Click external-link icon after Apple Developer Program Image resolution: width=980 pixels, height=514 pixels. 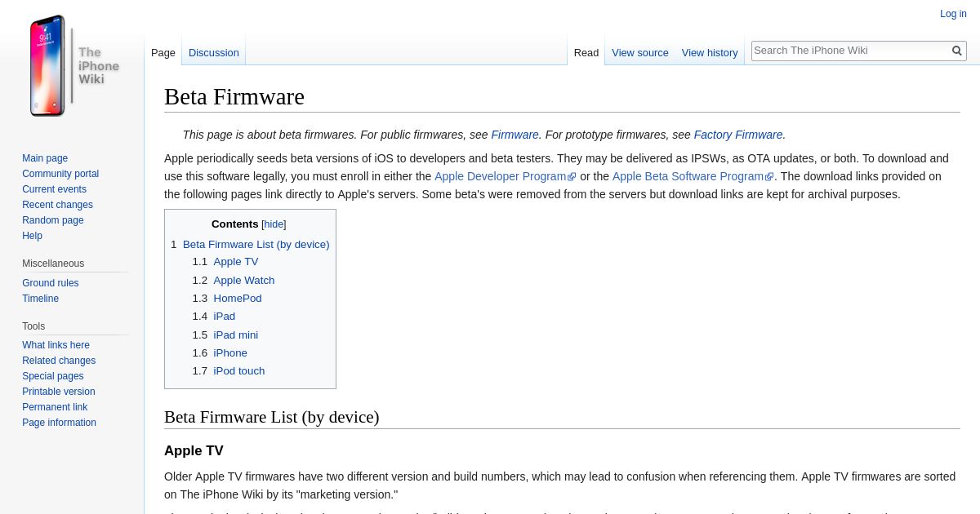point(572,177)
